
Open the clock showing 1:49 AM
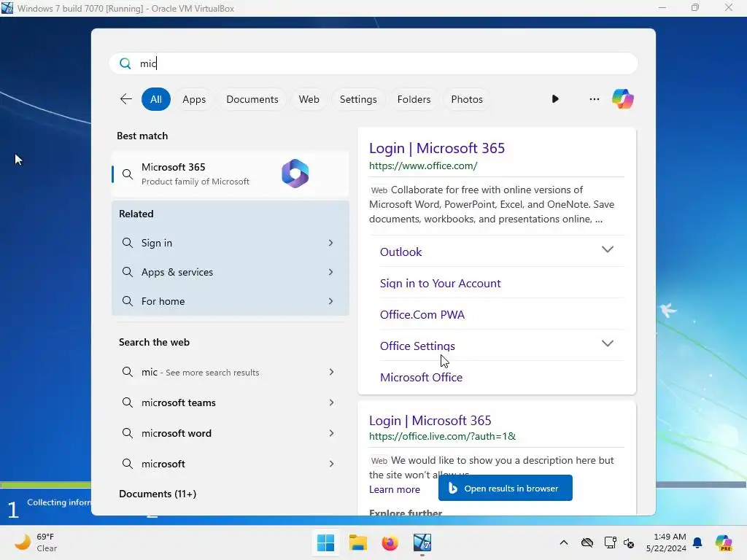(x=666, y=542)
